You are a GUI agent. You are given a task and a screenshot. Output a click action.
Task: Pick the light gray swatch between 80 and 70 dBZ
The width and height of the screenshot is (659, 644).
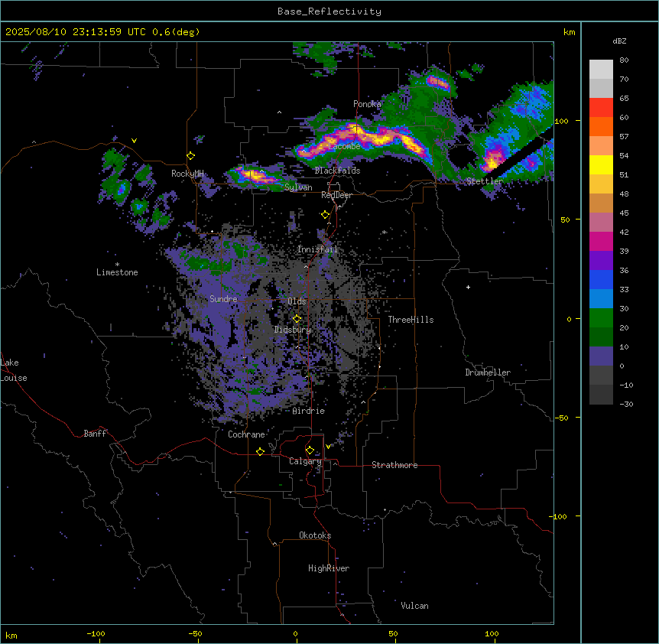[601, 70]
